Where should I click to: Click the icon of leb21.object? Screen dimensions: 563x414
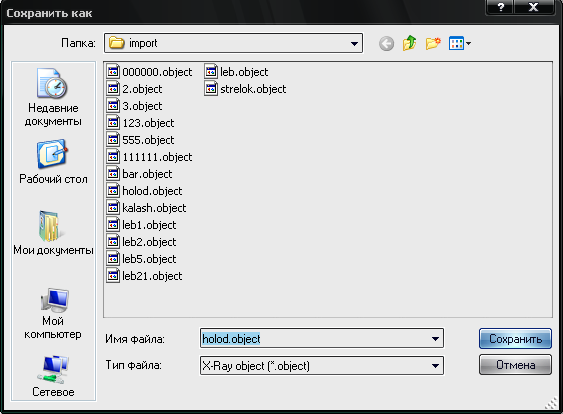click(113, 275)
